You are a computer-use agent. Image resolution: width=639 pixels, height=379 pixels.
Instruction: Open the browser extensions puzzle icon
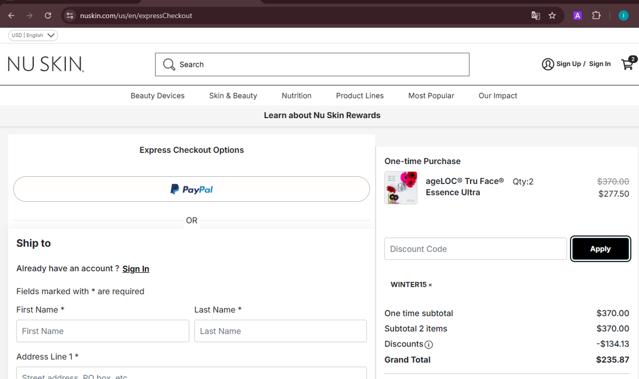[x=596, y=15]
